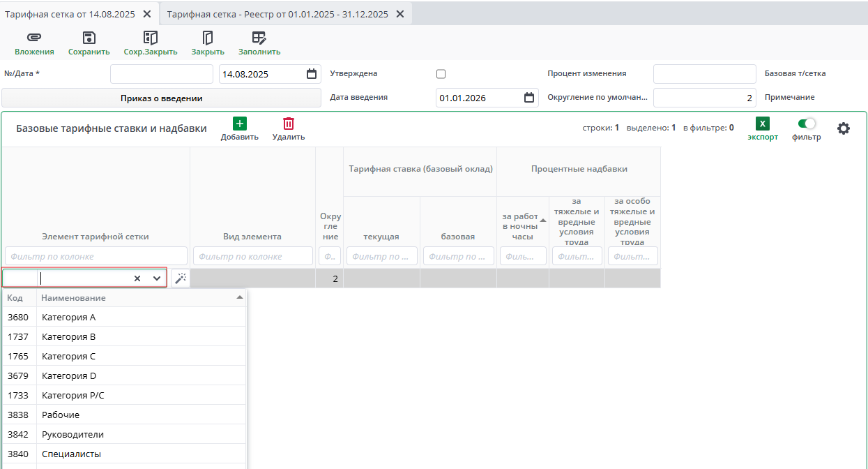Image resolution: width=868 pixels, height=469 pixels.
Task: Click the document number input field
Action: [x=162, y=74]
